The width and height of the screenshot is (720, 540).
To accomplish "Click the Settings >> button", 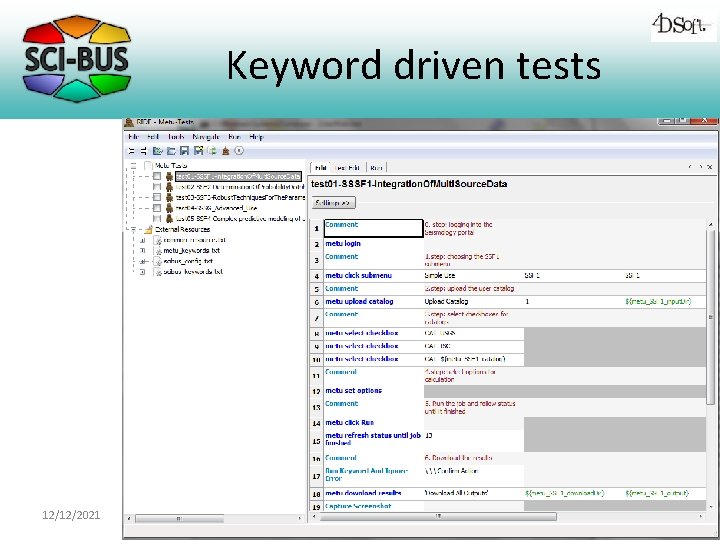I will point(333,202).
